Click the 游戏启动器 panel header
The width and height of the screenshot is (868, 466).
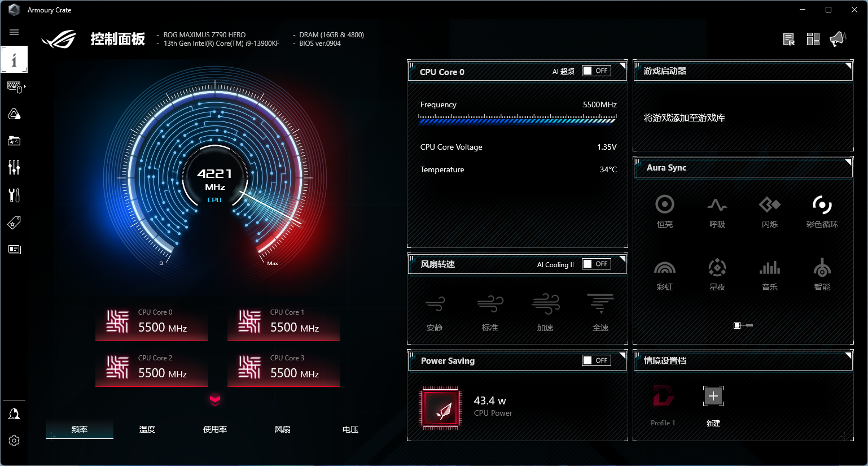tap(743, 71)
